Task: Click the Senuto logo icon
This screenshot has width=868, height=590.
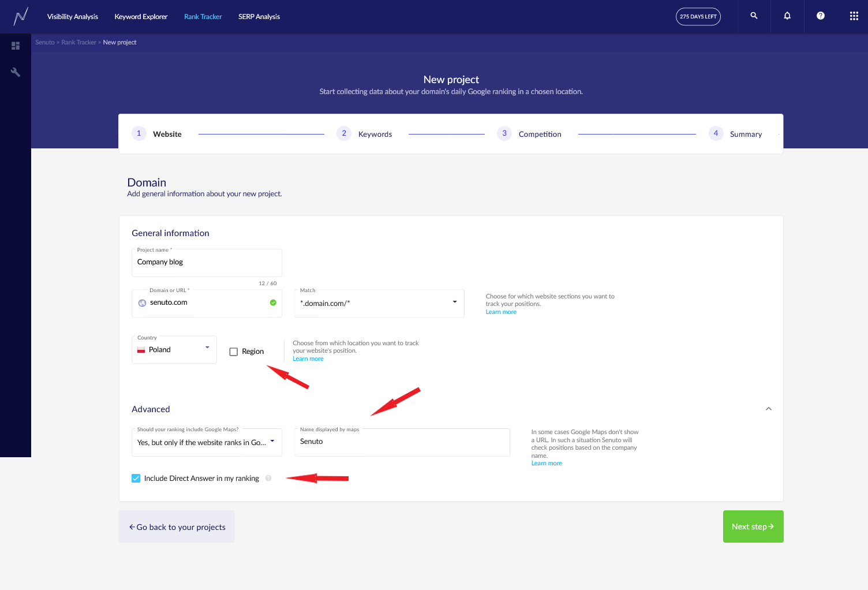Action: 21,16
